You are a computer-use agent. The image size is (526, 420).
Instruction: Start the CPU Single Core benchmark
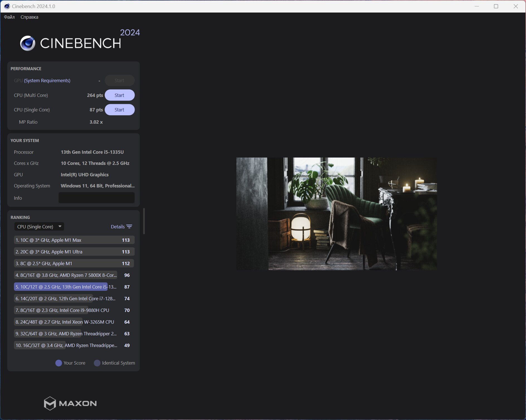click(120, 110)
